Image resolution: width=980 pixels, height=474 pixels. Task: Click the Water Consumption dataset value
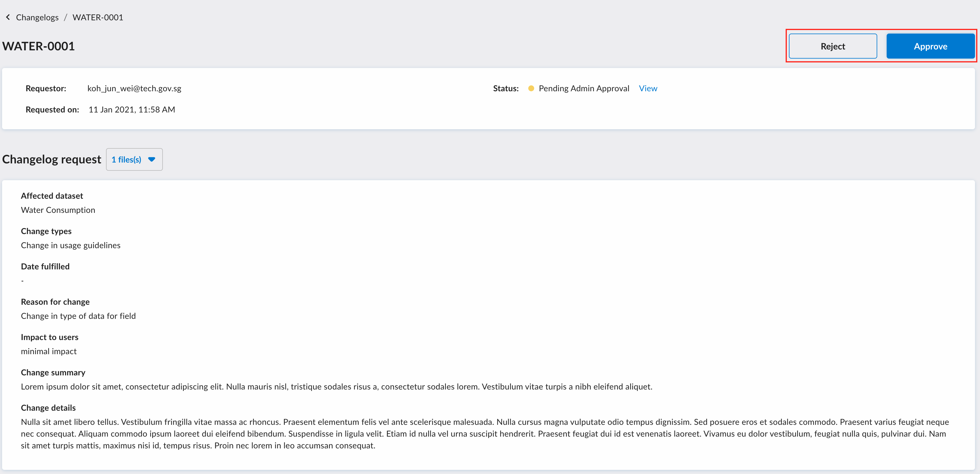(58, 210)
